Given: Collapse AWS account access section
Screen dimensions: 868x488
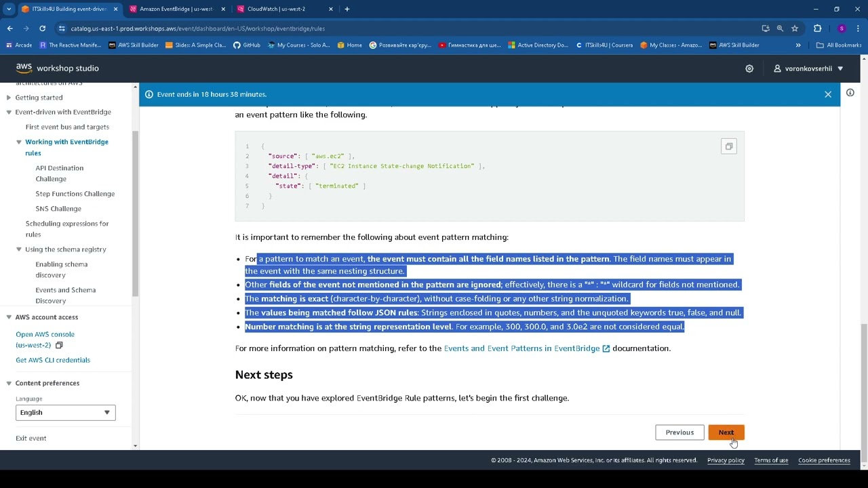Looking at the screenshot, I should [9, 317].
